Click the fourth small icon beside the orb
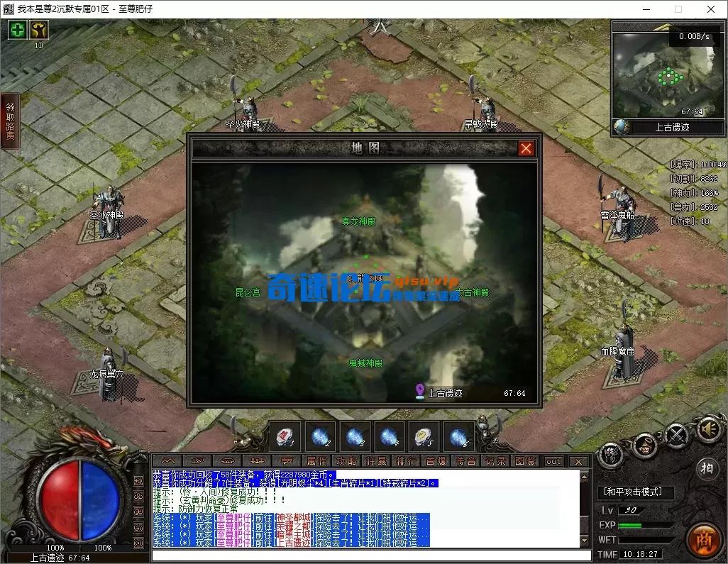The width and height of the screenshot is (728, 564). 138,527
